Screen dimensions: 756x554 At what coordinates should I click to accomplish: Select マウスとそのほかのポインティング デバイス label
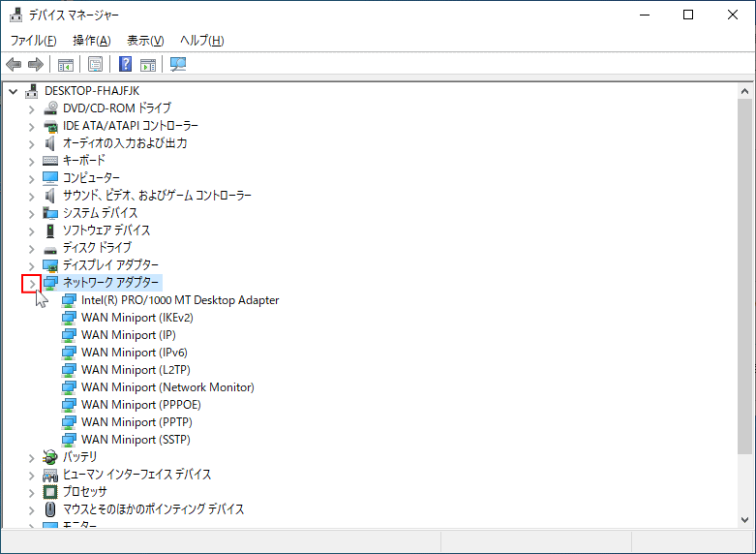[x=153, y=509]
